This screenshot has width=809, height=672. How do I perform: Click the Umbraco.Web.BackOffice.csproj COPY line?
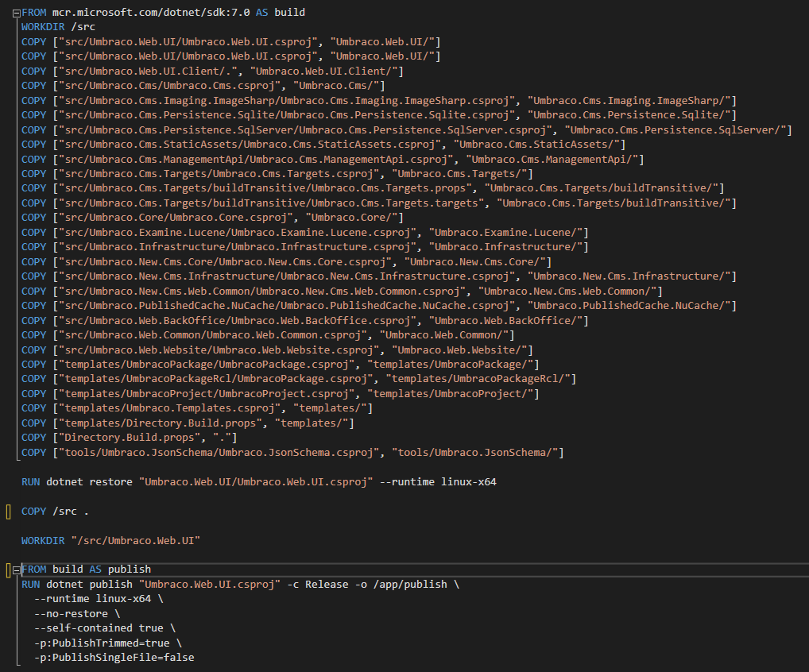305,321
